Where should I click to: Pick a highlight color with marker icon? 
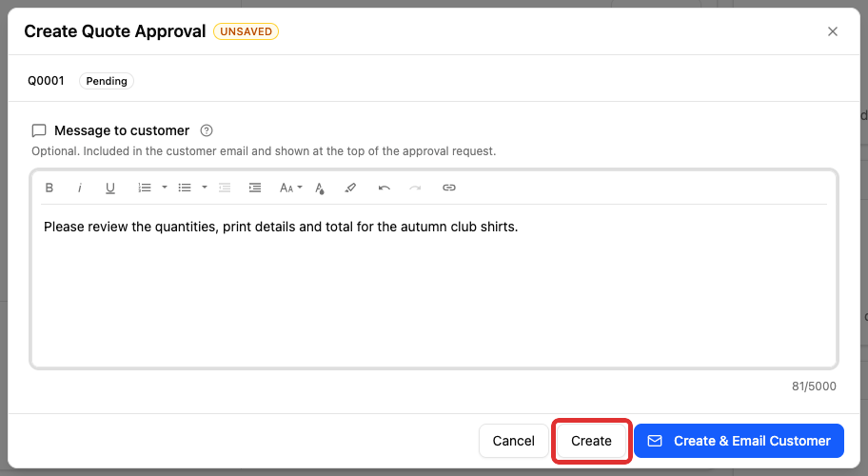tap(350, 188)
